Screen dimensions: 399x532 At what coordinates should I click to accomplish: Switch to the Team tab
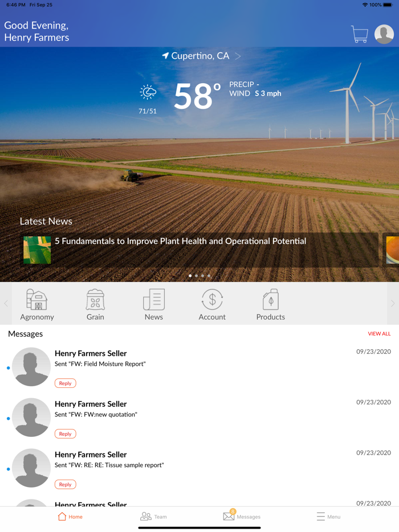[x=153, y=517]
